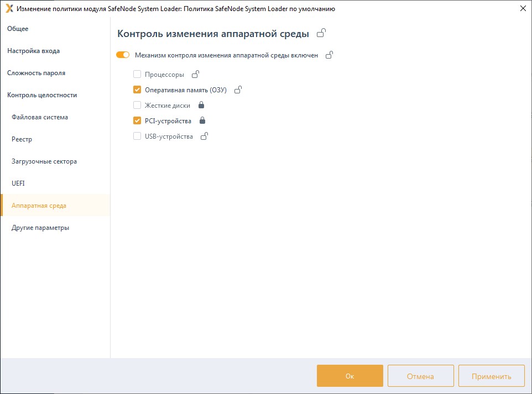The width and height of the screenshot is (532, 394).
Task: Click the lock icon beside the section heading
Action: click(x=321, y=33)
